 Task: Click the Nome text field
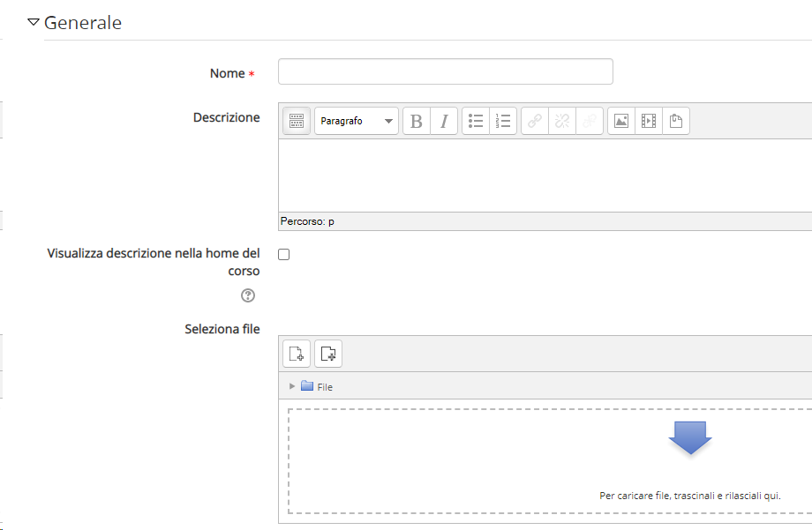tap(446, 71)
